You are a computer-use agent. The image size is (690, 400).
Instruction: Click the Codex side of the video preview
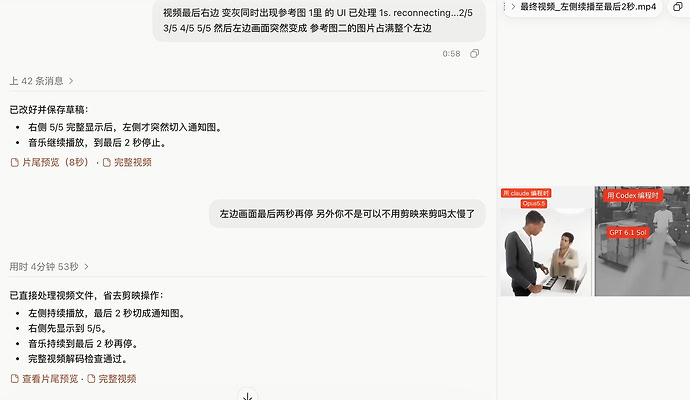642,241
